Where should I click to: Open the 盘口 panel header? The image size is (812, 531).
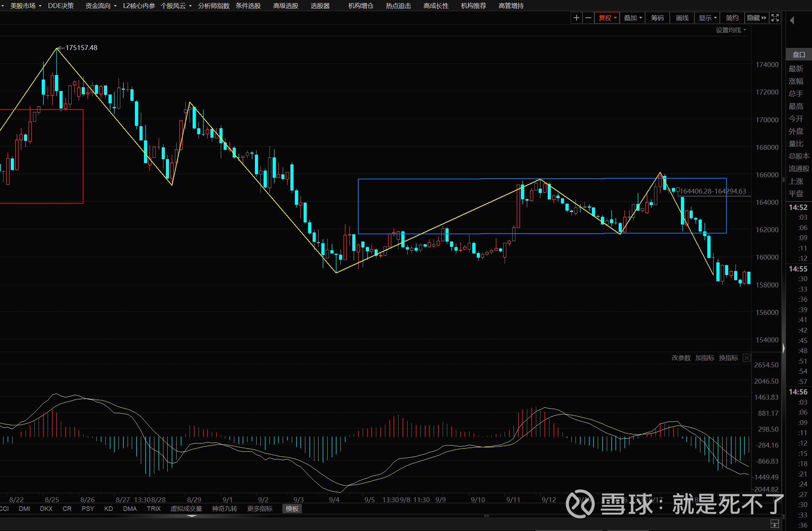[799, 55]
